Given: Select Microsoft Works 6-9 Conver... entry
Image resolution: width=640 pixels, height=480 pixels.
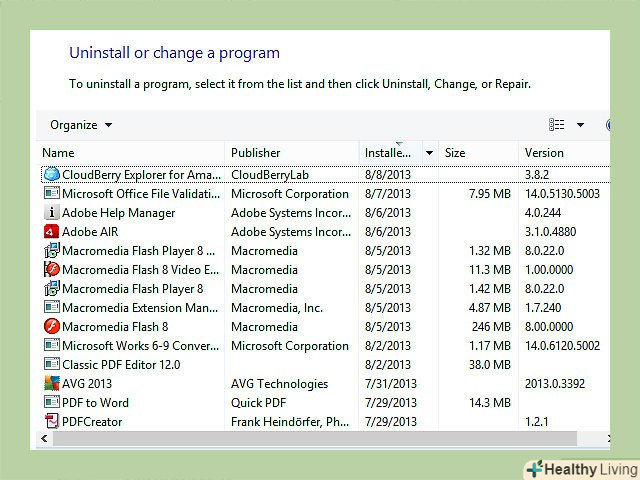Looking at the screenshot, I should [140, 345].
